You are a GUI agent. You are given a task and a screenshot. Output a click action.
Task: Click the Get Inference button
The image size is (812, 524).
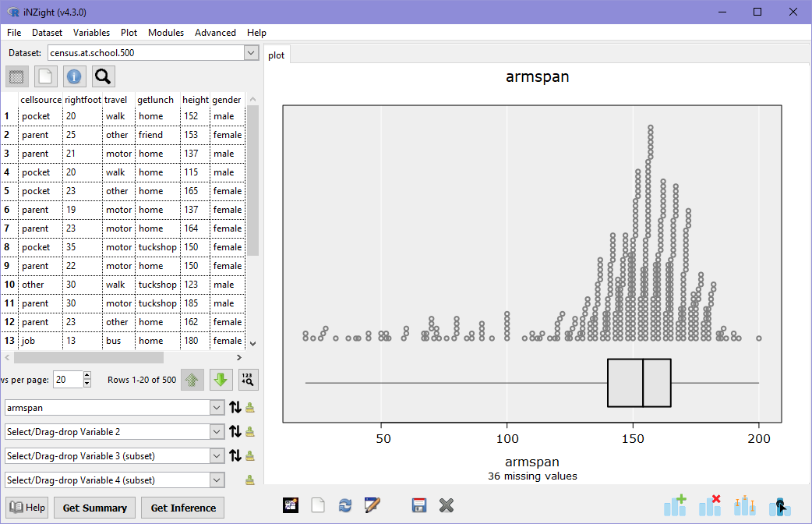[x=182, y=508]
